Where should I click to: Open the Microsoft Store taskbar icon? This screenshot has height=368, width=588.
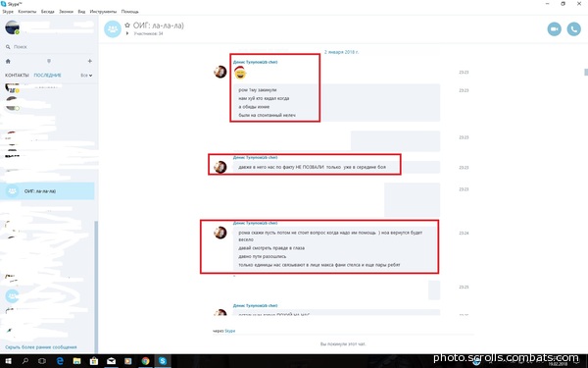[x=94, y=361]
